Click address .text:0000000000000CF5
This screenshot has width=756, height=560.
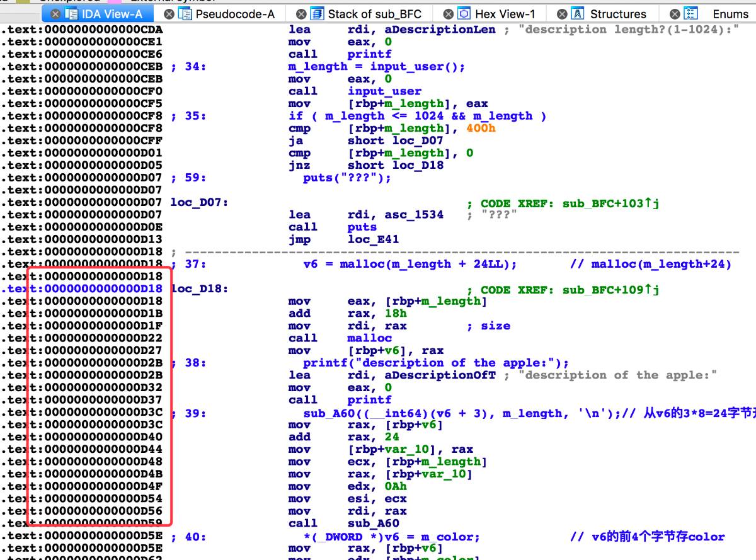81,104
